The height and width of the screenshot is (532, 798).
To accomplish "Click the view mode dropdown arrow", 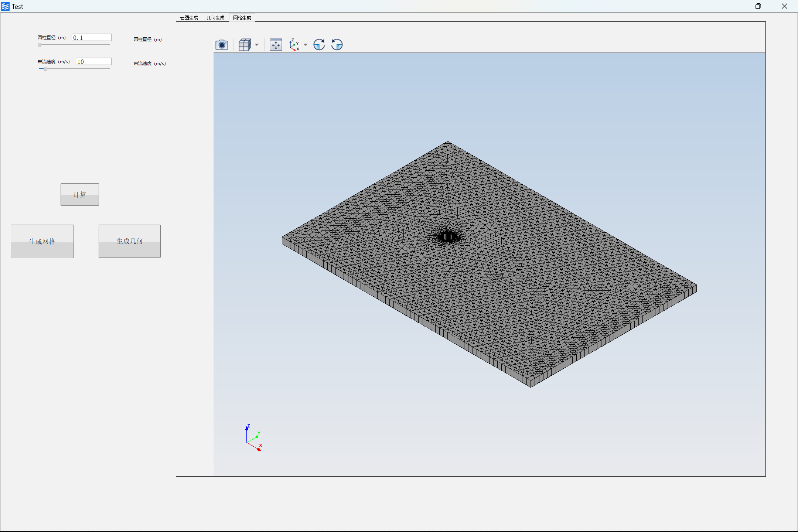I will (x=256, y=45).
